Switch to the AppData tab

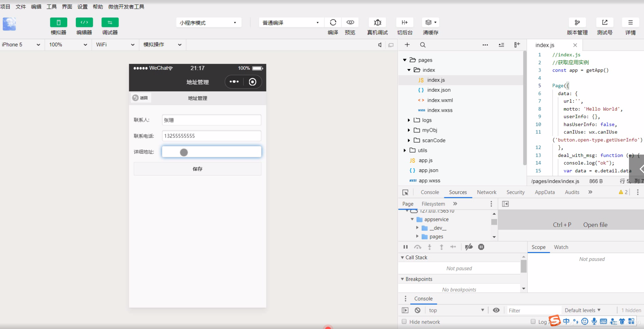pos(545,192)
